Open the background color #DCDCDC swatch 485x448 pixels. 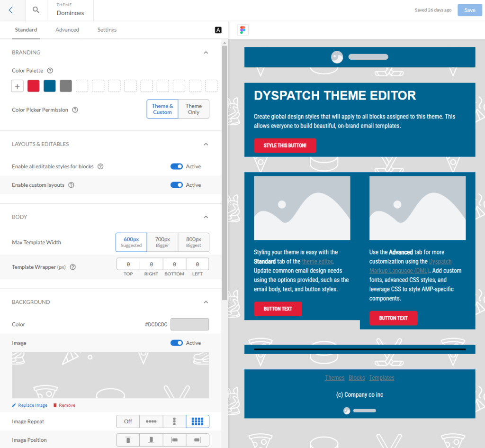[189, 324]
